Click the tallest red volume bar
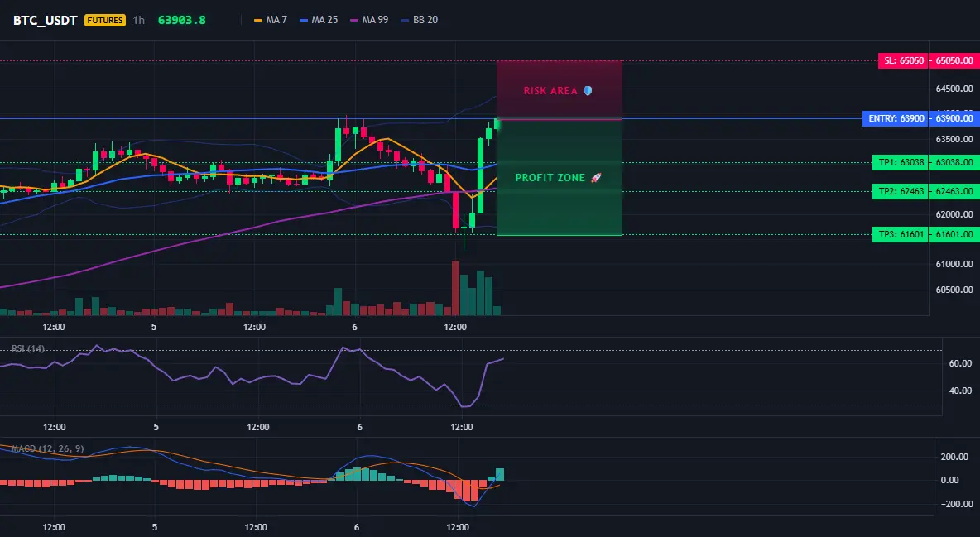 [455, 288]
